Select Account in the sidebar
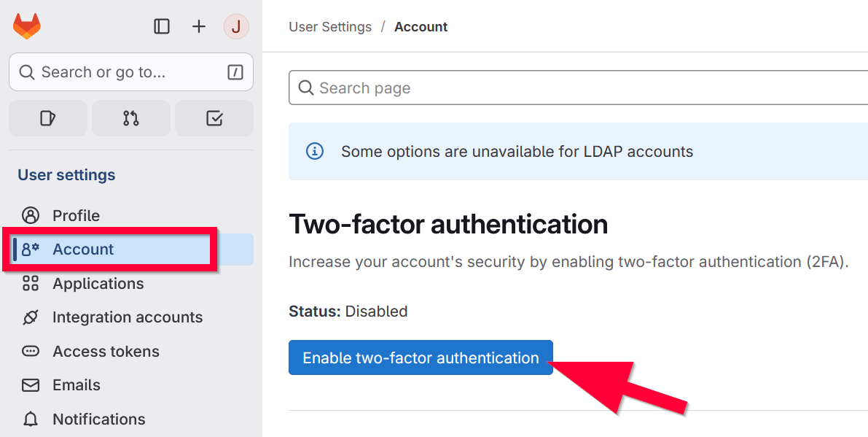This screenshot has width=868, height=437. pos(83,250)
